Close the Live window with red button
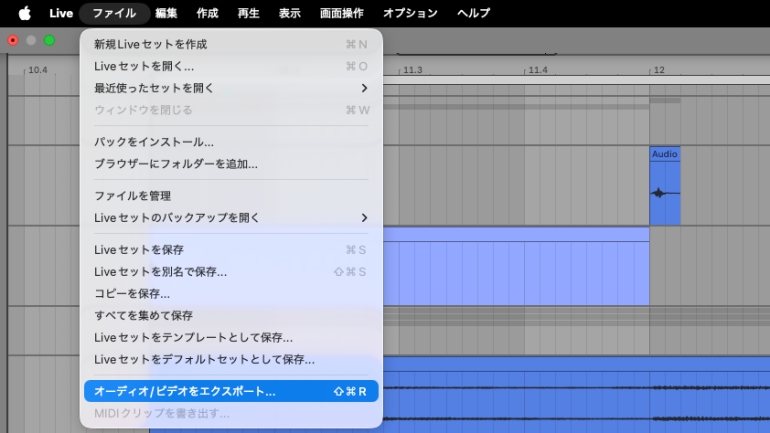This screenshot has height=433, width=770. click(13, 40)
